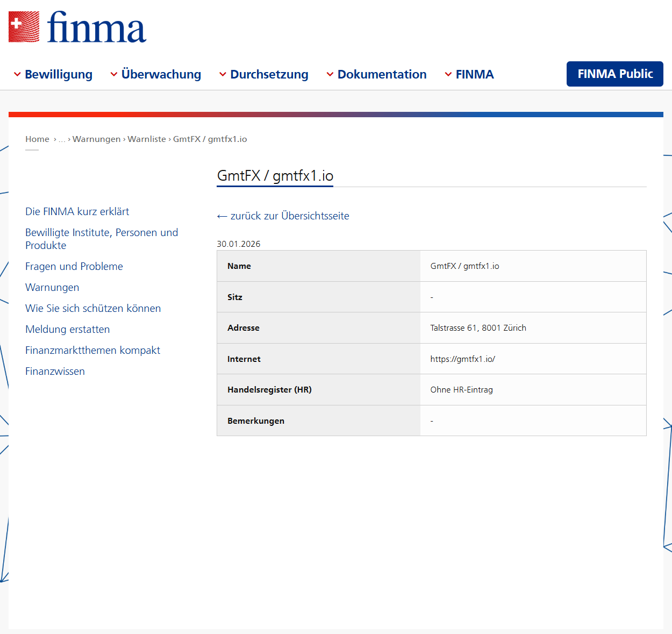Click the red chevron before Überwachung

click(x=114, y=74)
